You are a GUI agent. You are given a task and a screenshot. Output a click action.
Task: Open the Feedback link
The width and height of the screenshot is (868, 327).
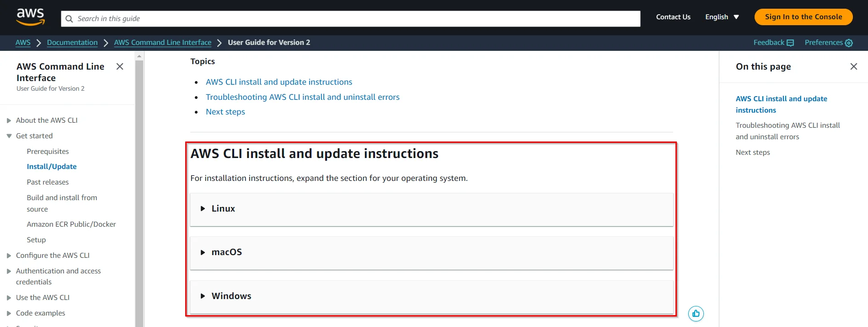774,43
